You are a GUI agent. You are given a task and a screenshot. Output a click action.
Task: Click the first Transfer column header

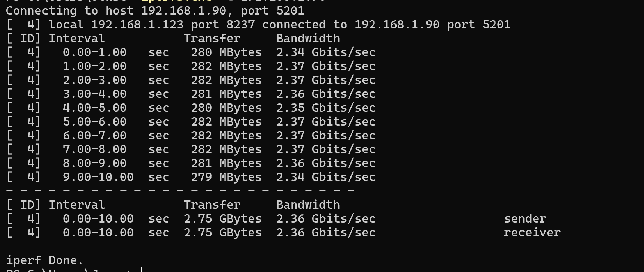[x=212, y=39]
